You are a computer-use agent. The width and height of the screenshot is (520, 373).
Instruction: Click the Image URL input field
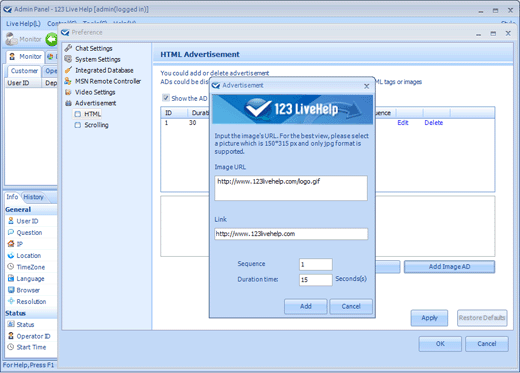point(291,188)
